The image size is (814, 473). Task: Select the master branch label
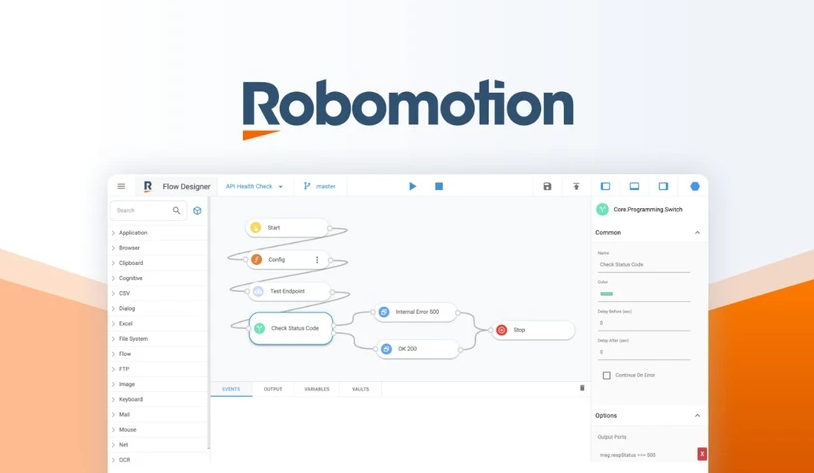[325, 186]
